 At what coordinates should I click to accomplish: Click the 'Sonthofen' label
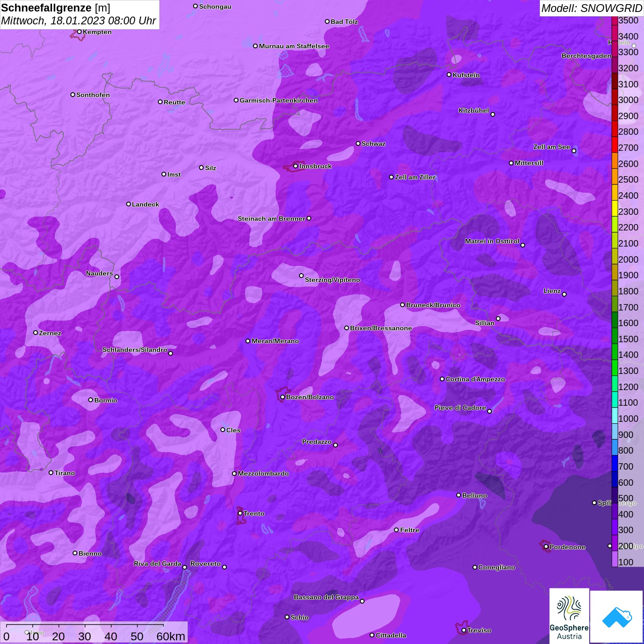tap(93, 95)
